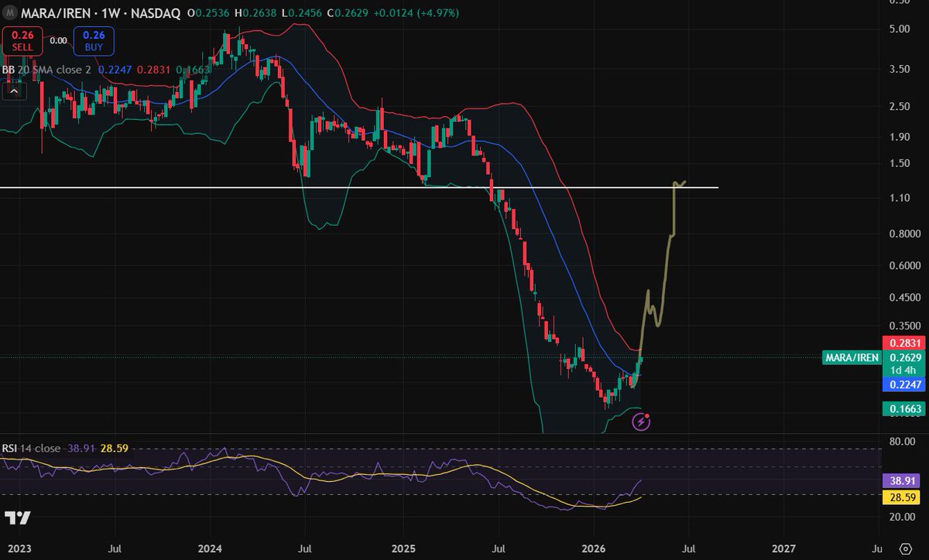
Task: Click the 3.50 price scale label
Action: (x=900, y=69)
